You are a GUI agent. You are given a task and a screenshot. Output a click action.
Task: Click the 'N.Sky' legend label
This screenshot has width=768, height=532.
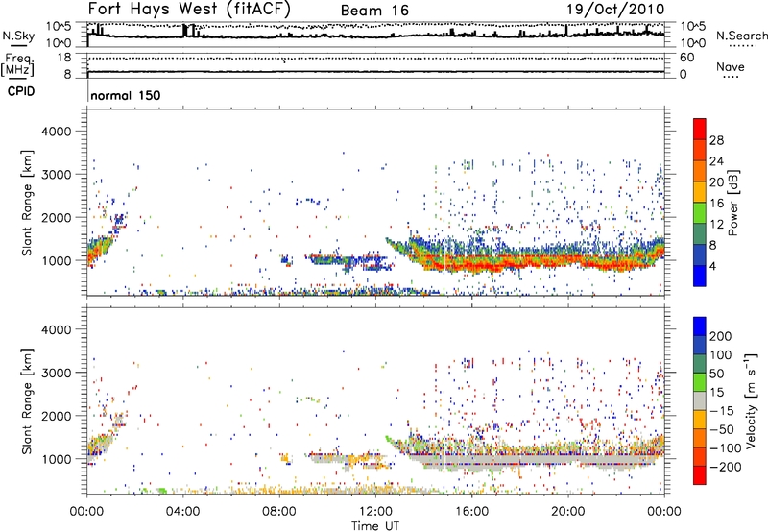click(x=18, y=36)
